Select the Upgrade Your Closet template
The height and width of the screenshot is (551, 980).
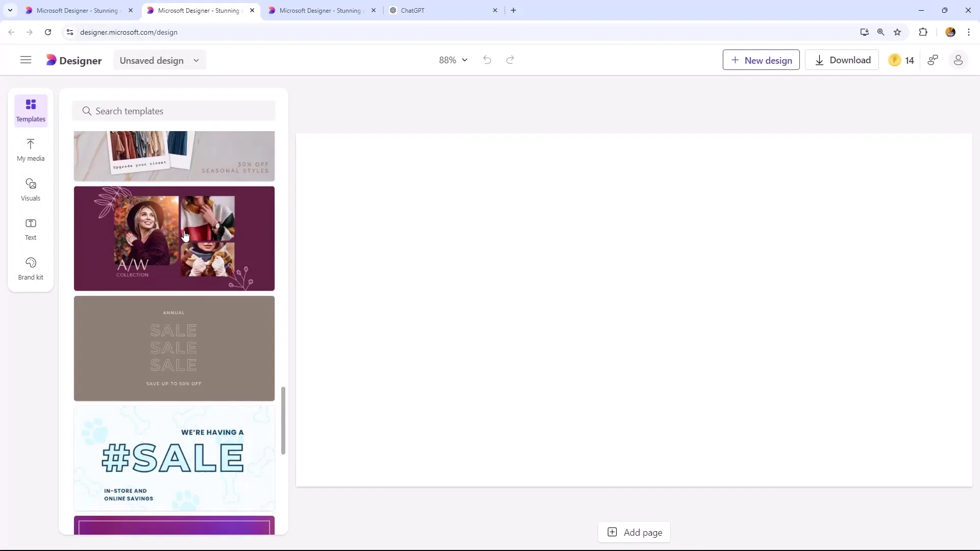[174, 155]
